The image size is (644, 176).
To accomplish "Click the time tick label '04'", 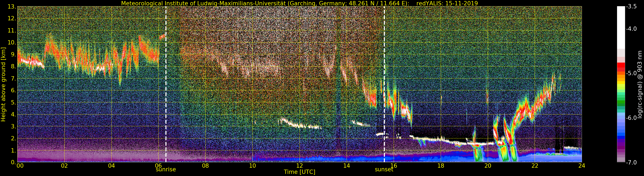I will 111,166.
